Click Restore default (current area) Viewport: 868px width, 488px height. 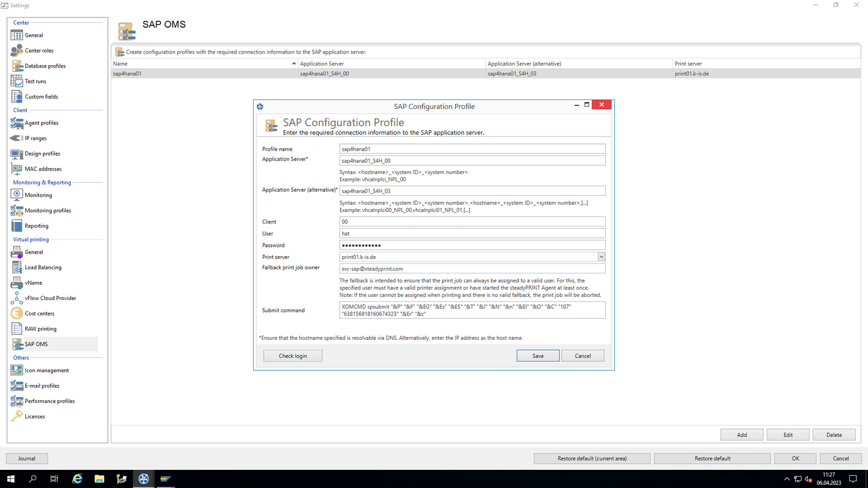pyautogui.click(x=592, y=458)
